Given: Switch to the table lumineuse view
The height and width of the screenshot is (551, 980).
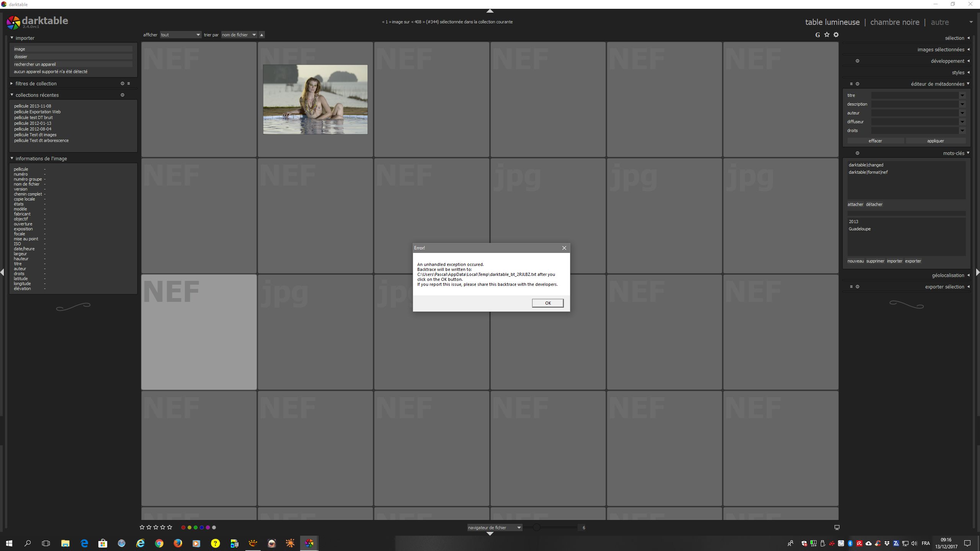Looking at the screenshot, I should pyautogui.click(x=832, y=22).
